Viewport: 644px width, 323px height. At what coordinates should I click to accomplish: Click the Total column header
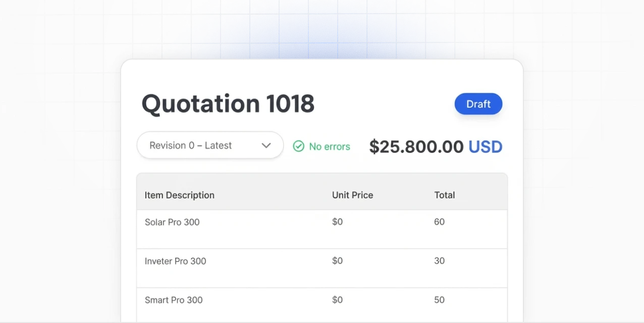445,195
